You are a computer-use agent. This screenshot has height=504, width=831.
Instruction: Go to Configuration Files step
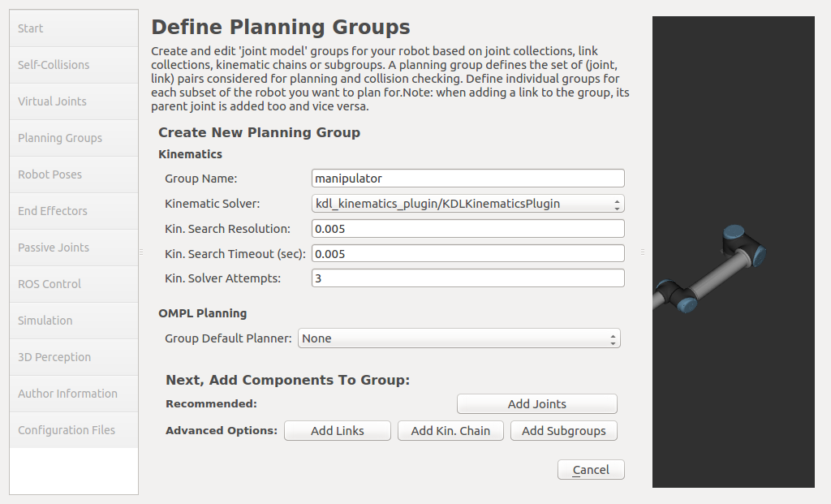[x=74, y=430]
